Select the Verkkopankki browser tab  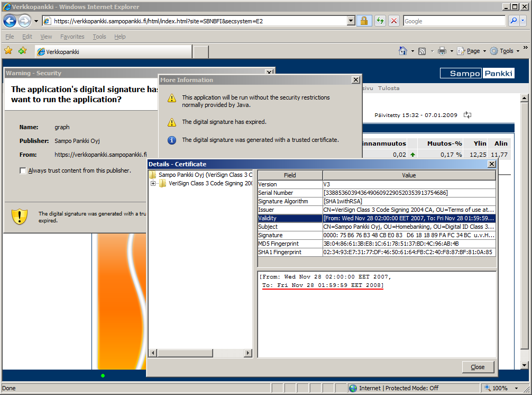click(x=113, y=51)
